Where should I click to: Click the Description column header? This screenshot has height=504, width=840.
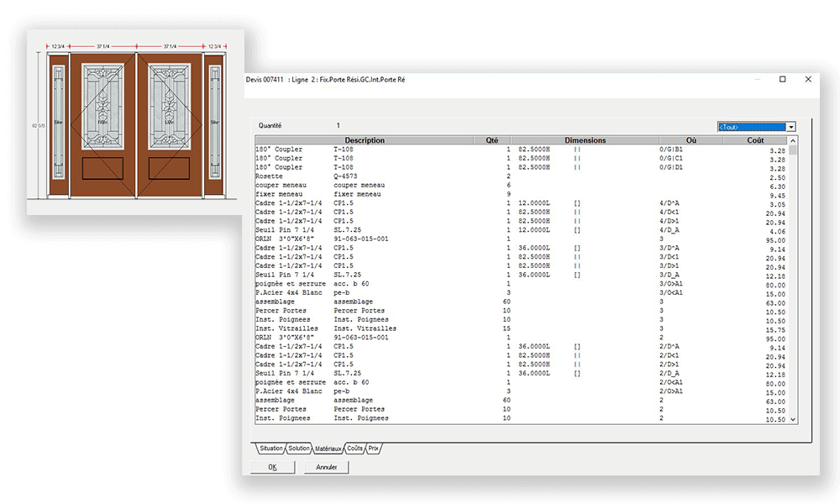(364, 140)
